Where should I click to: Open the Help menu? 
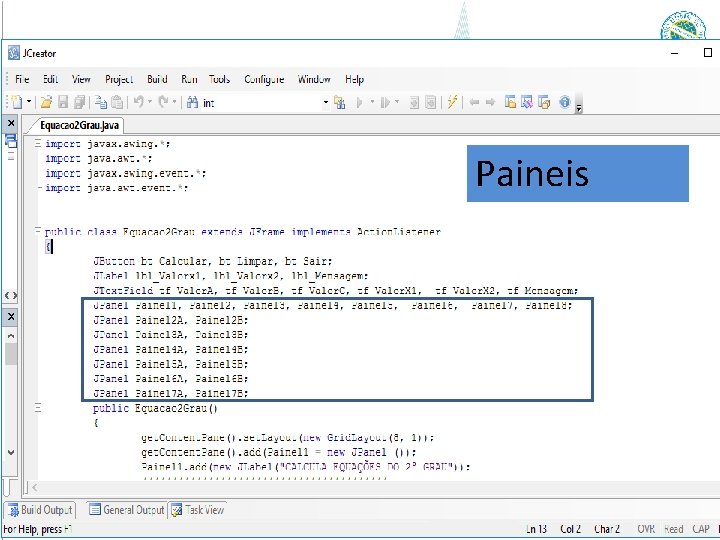click(x=354, y=79)
